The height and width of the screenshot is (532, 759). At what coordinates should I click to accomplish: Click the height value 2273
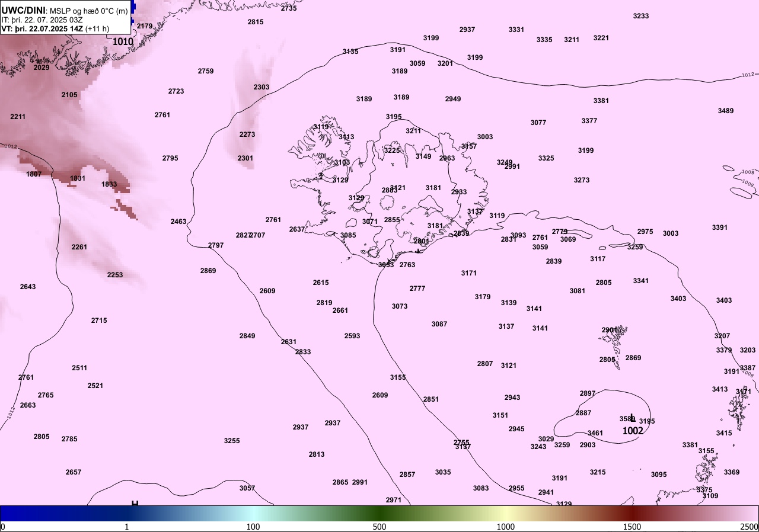(x=247, y=134)
